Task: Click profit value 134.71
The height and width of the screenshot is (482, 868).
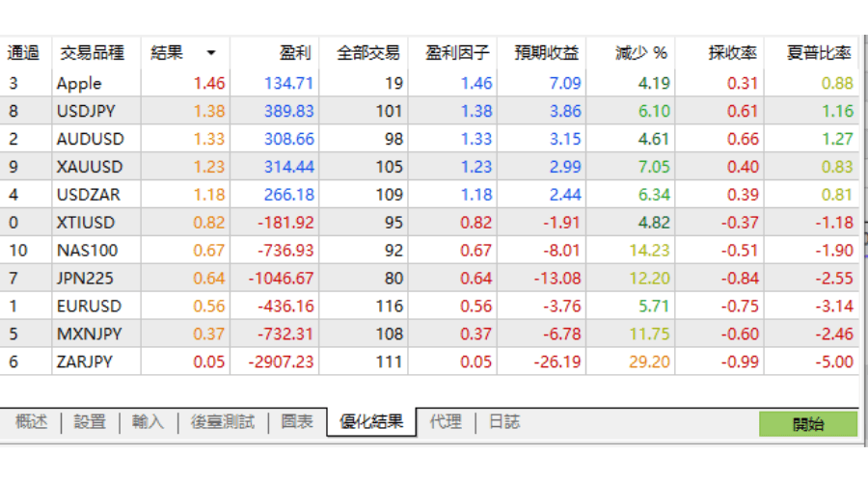Action: (x=289, y=83)
